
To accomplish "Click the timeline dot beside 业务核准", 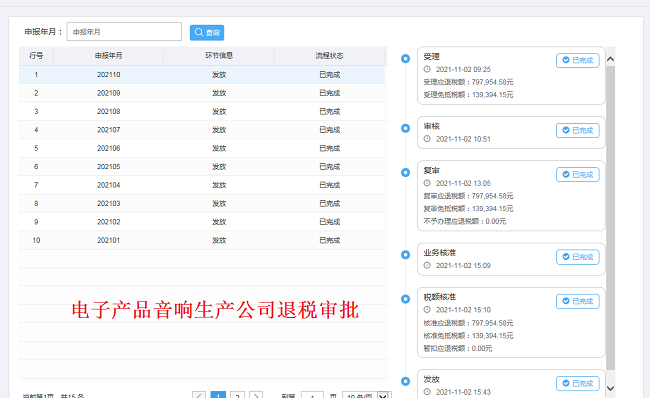I will click(x=405, y=255).
